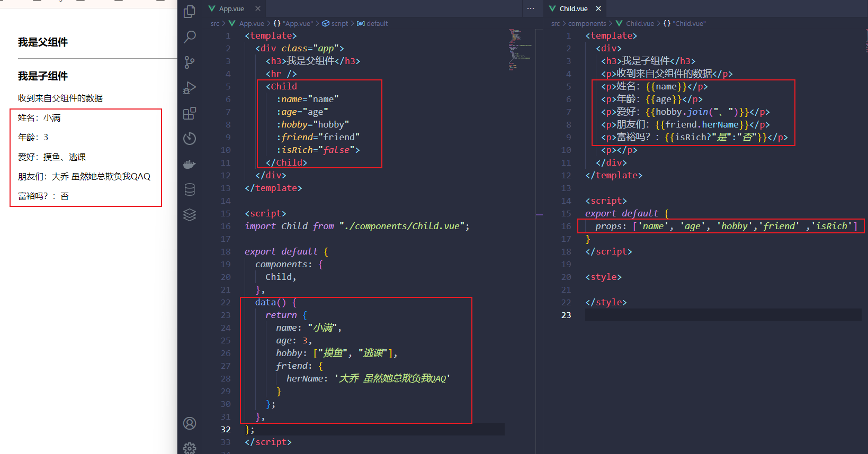Click the props array line in Child.vue
Image resolution: width=868 pixels, height=454 pixels.
point(727,226)
